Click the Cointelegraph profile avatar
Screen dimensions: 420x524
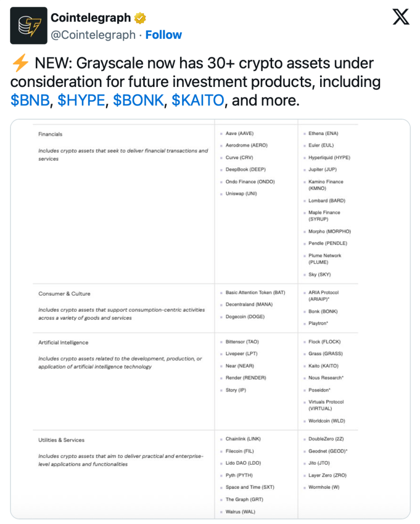coord(29,26)
